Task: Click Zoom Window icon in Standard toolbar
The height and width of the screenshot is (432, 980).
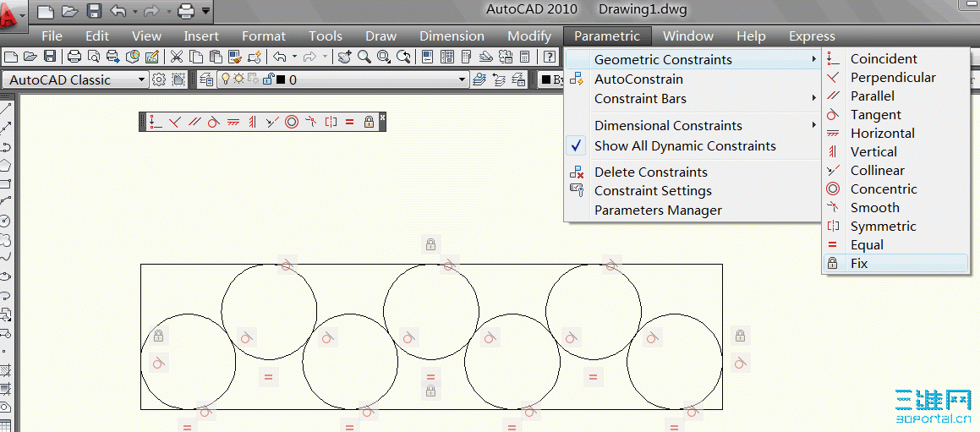Action: tap(384, 57)
